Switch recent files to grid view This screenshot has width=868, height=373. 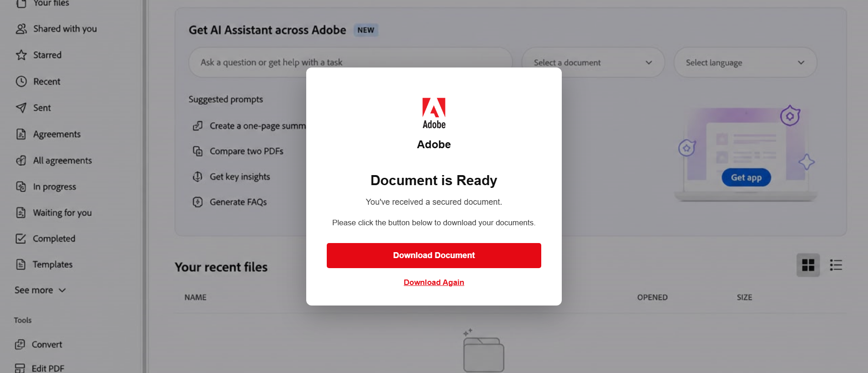click(808, 265)
